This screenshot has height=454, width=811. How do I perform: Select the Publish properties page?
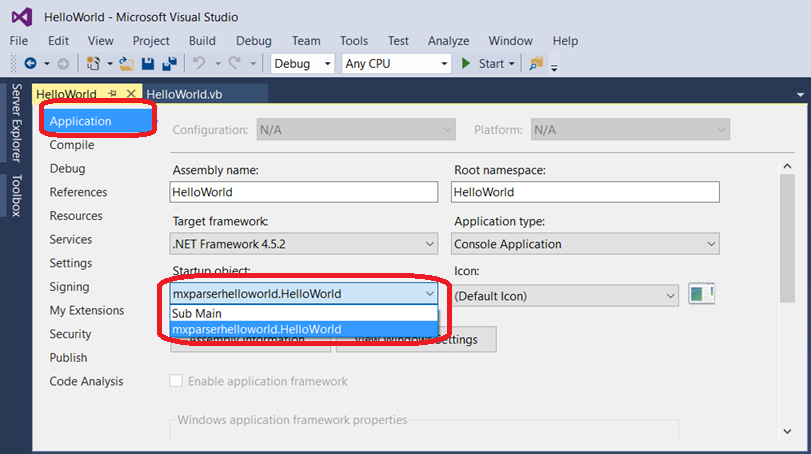[68, 357]
